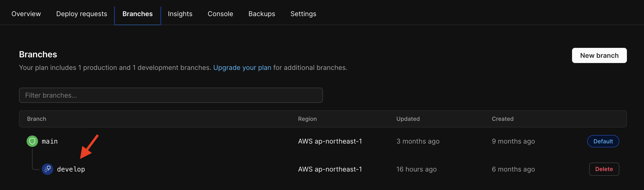
Task: Click the blue branch icon for develop
Action: coord(47,169)
